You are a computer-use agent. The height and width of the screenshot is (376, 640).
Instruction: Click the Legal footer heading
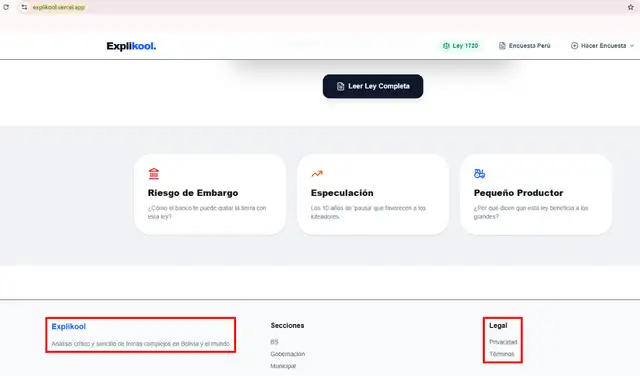pyautogui.click(x=498, y=325)
